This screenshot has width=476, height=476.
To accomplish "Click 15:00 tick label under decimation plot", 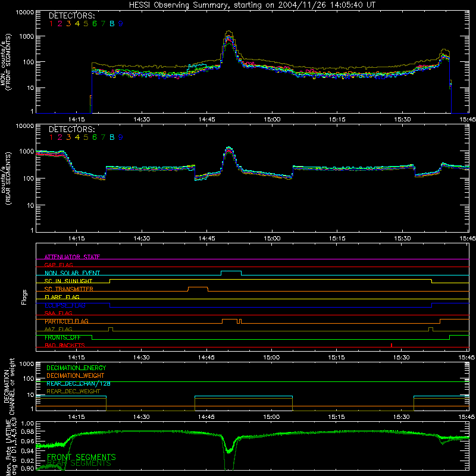I will (271, 417).
